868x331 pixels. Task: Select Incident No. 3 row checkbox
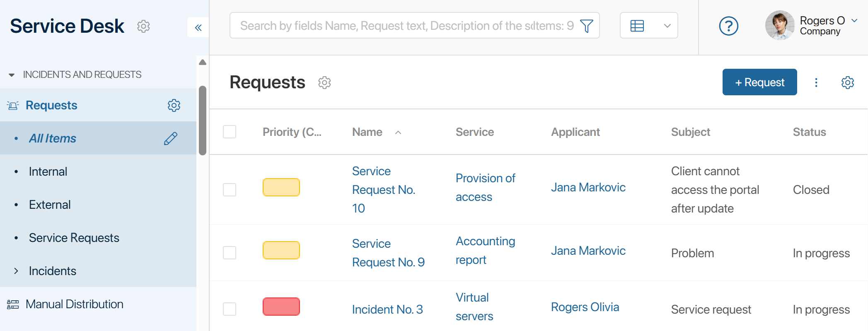230,309
